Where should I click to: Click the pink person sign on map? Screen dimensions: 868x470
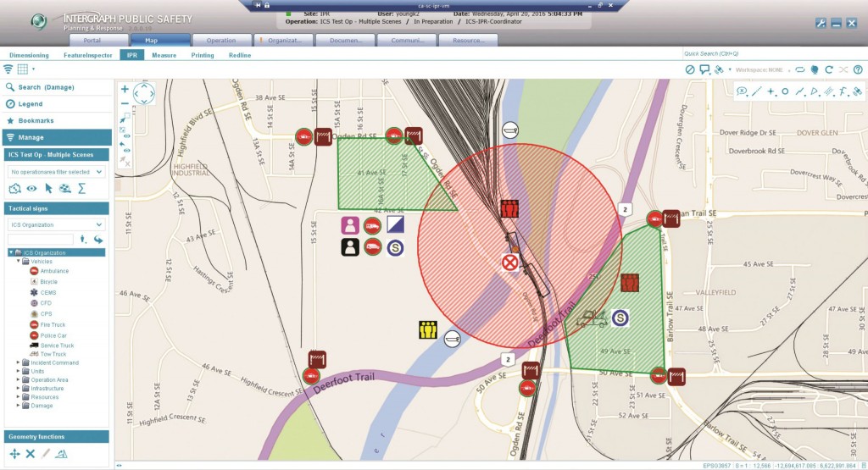(x=350, y=225)
